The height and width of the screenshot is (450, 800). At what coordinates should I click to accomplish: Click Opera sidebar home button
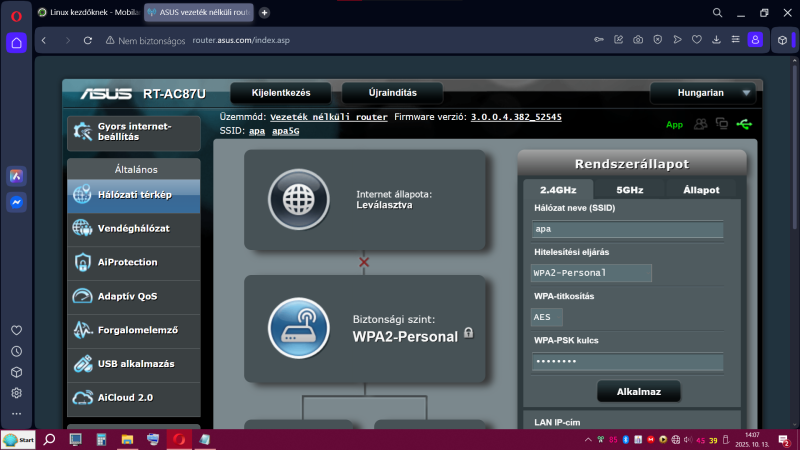click(x=16, y=43)
